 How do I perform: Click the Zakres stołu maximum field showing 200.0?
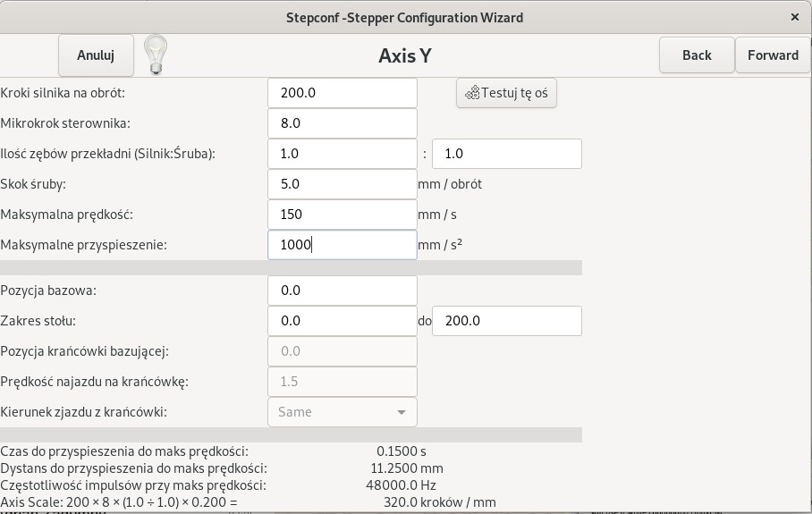(x=507, y=321)
